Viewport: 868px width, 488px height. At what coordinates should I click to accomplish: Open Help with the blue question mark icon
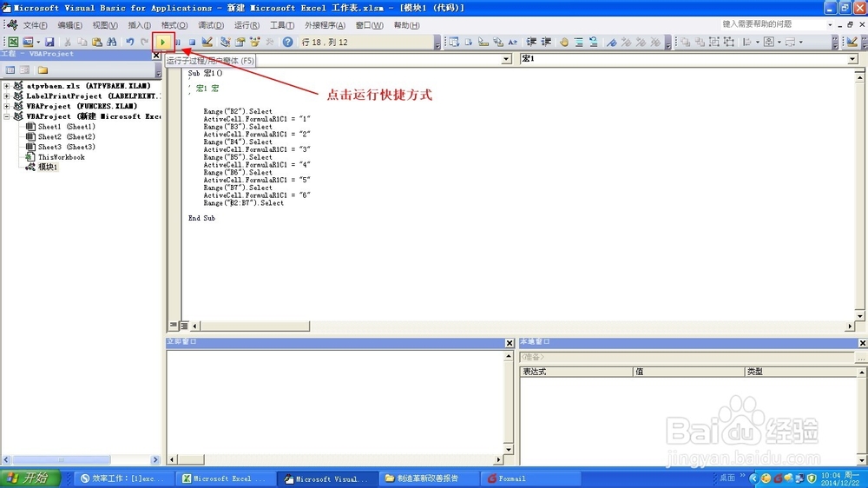(288, 42)
